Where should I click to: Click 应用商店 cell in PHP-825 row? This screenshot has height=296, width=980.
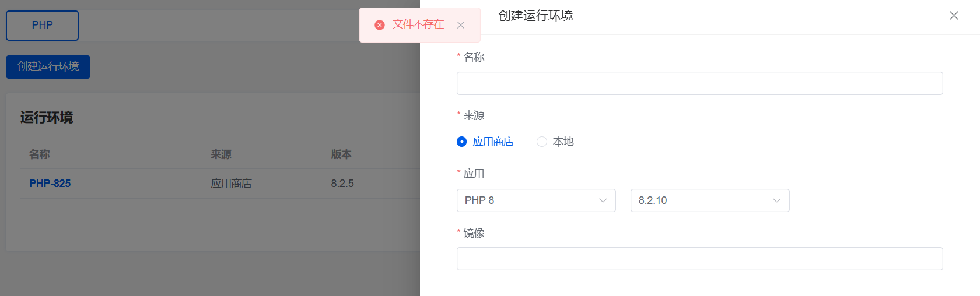[x=231, y=184]
